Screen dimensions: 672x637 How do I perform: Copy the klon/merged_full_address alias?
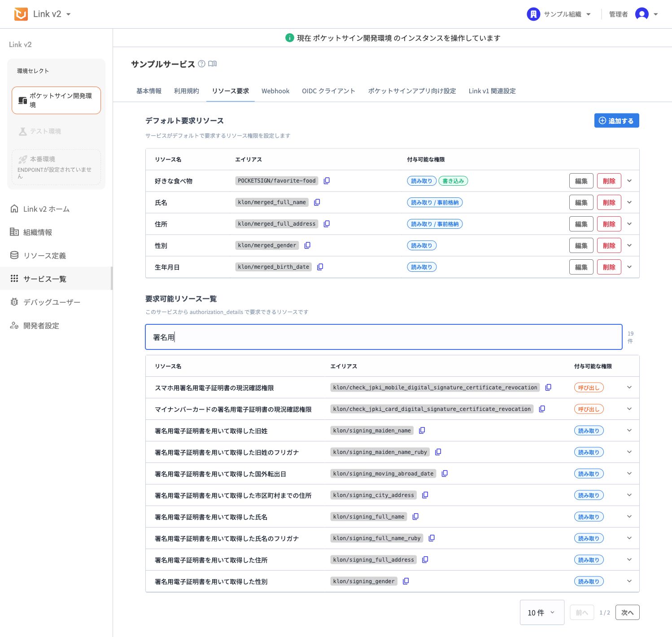327,224
